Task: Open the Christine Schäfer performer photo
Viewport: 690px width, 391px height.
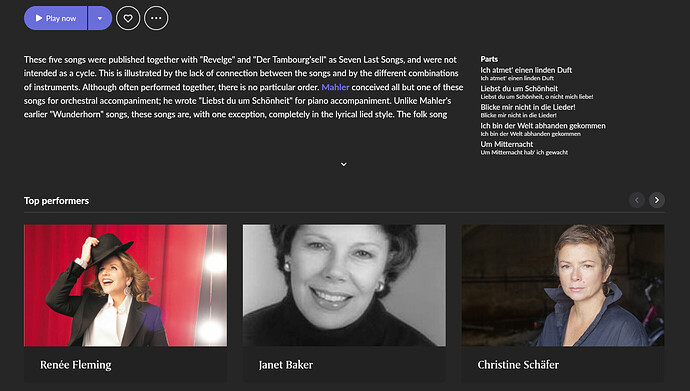Action: (x=563, y=285)
